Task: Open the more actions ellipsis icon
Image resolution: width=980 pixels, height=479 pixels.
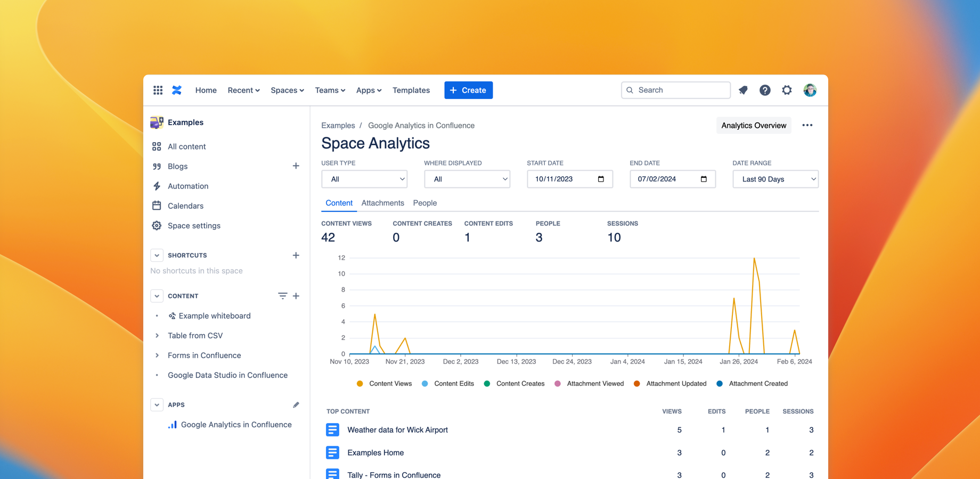Action: pos(807,126)
